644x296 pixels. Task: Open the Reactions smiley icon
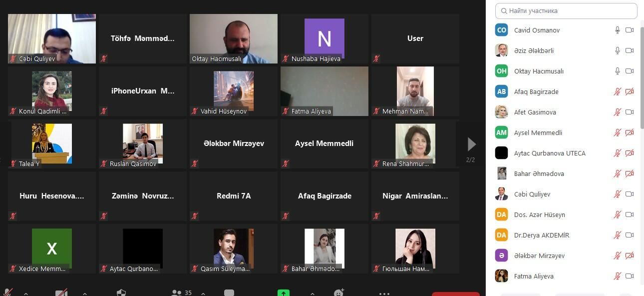pos(339,292)
